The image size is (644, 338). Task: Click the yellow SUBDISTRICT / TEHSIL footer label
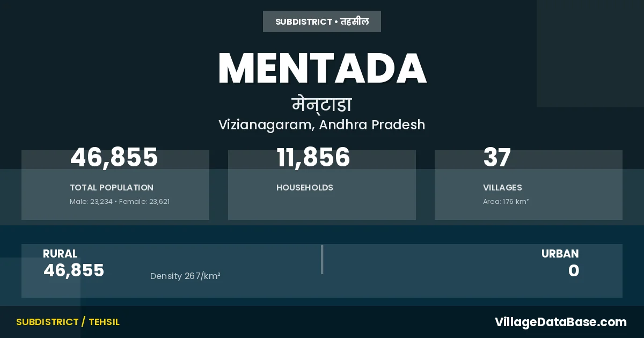pos(68,322)
